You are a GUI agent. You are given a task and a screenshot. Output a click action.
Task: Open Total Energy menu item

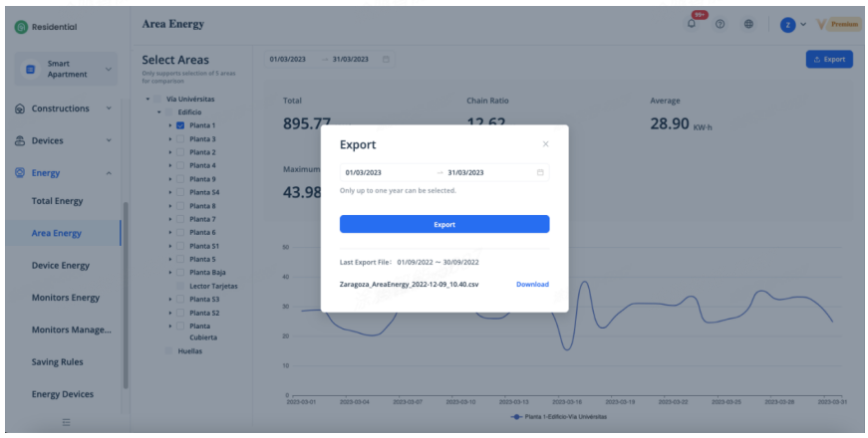coord(58,201)
